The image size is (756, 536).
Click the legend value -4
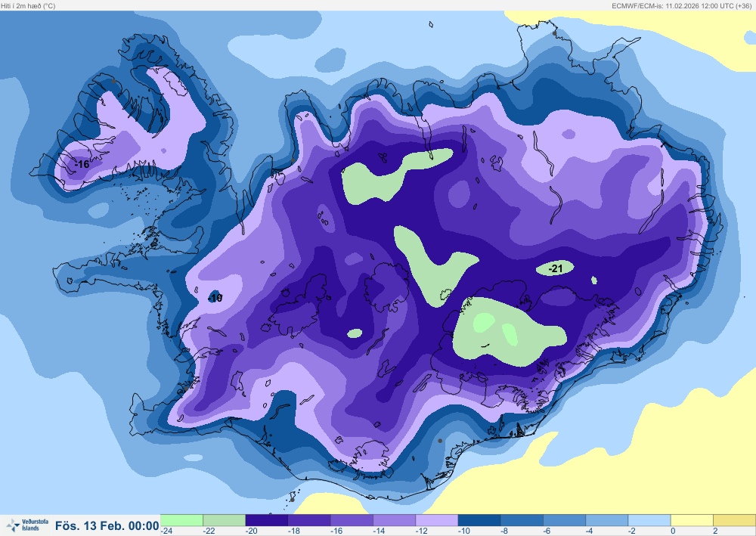(x=590, y=531)
